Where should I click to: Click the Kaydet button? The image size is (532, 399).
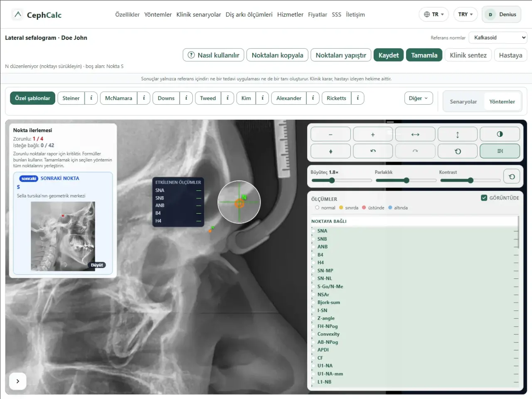click(389, 55)
